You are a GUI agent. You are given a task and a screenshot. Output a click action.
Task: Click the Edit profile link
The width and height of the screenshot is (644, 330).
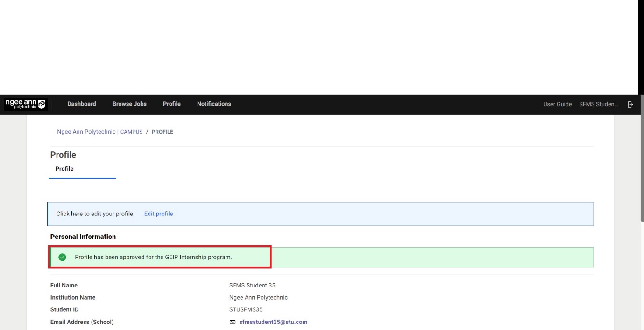point(158,214)
